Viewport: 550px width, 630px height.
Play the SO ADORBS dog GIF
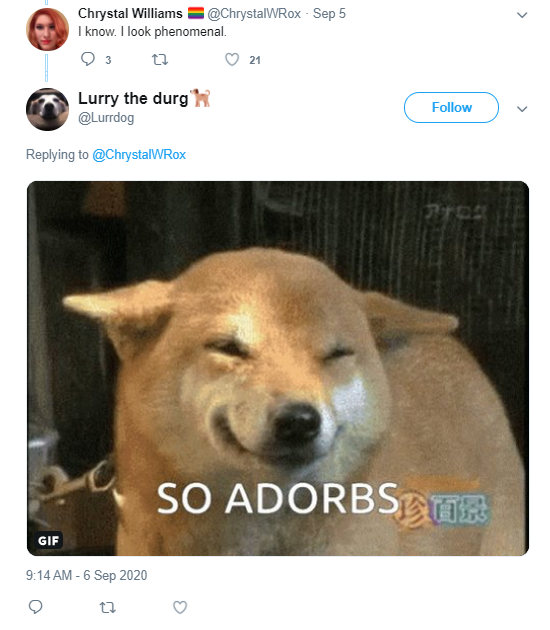tap(278, 368)
